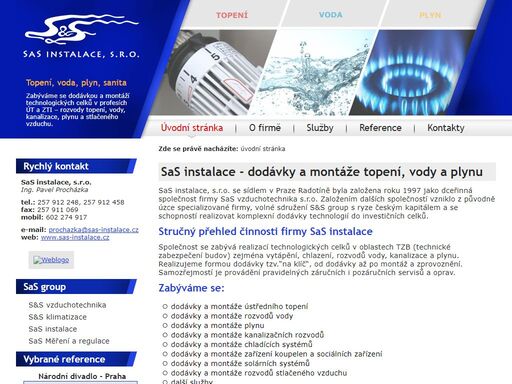
Task: Click the main heading SaS instalace - dodávky
Action: [322, 172]
